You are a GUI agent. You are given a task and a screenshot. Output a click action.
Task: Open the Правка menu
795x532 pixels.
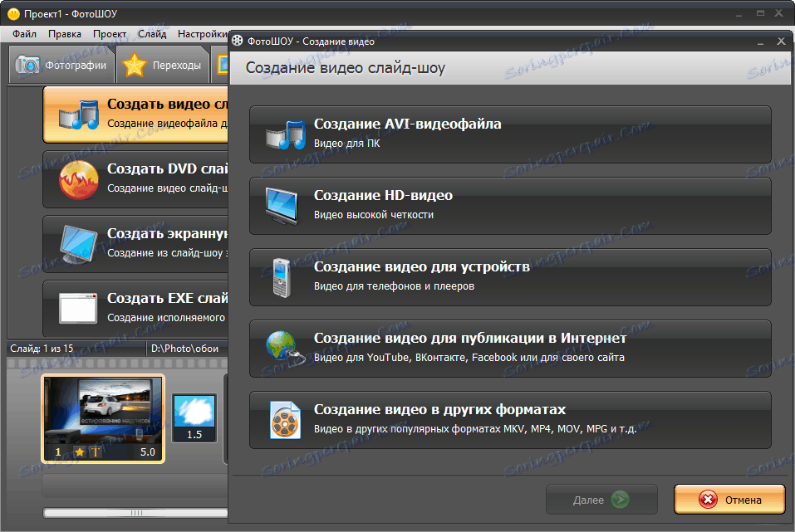(65, 34)
